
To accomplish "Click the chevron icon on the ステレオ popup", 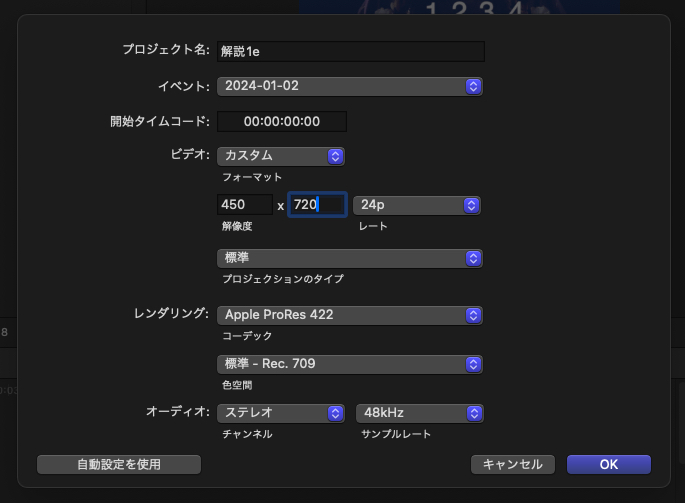I will point(336,413).
